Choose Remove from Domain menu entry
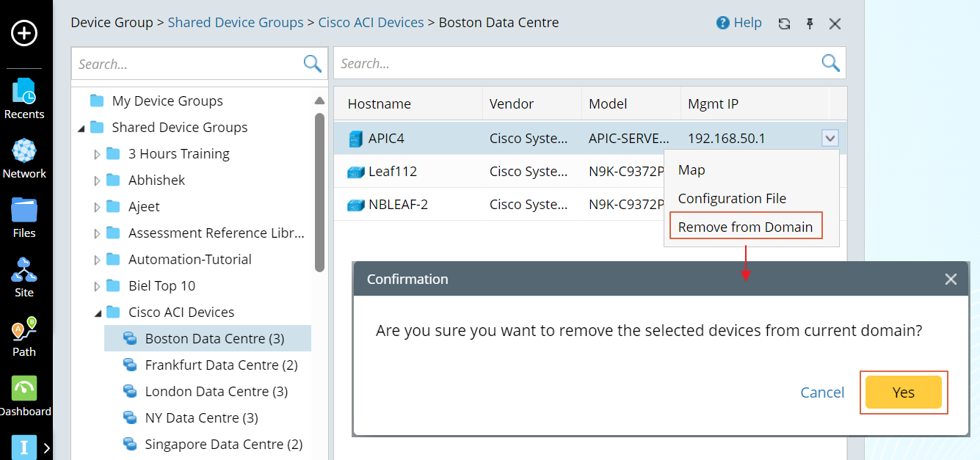Screen dimensions: 980x460 click(745, 227)
